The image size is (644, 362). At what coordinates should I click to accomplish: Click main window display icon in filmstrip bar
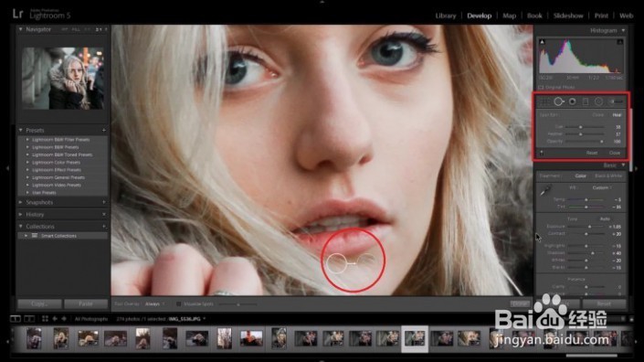[x=16, y=318]
